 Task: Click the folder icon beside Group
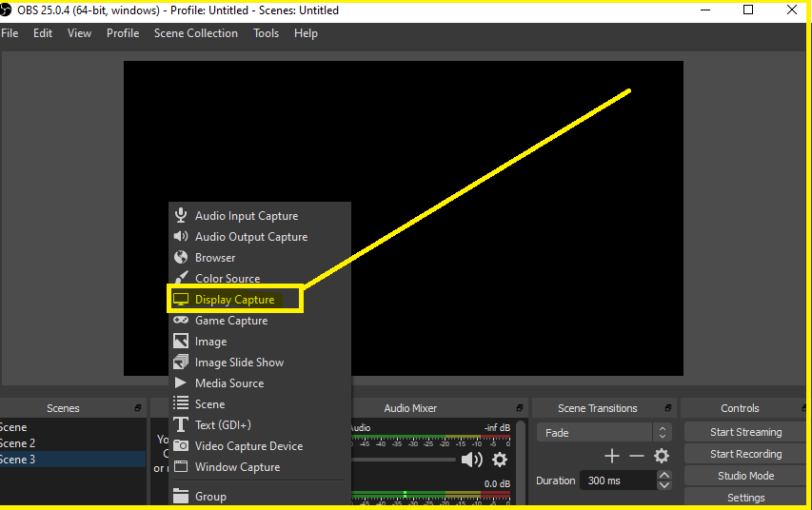[181, 496]
